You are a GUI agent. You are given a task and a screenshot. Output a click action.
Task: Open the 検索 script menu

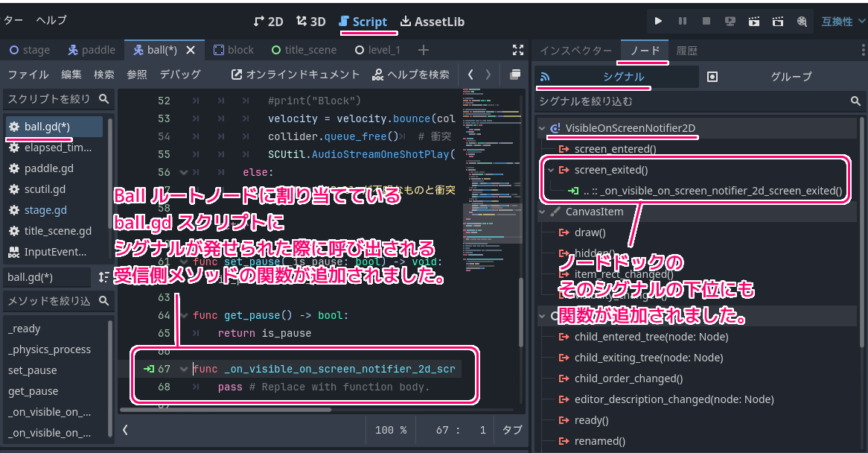tap(103, 75)
